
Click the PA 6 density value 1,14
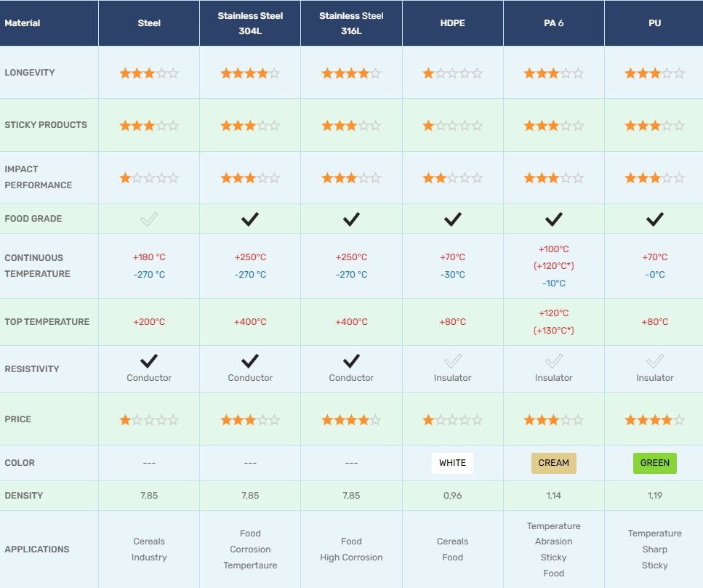pyautogui.click(x=553, y=496)
